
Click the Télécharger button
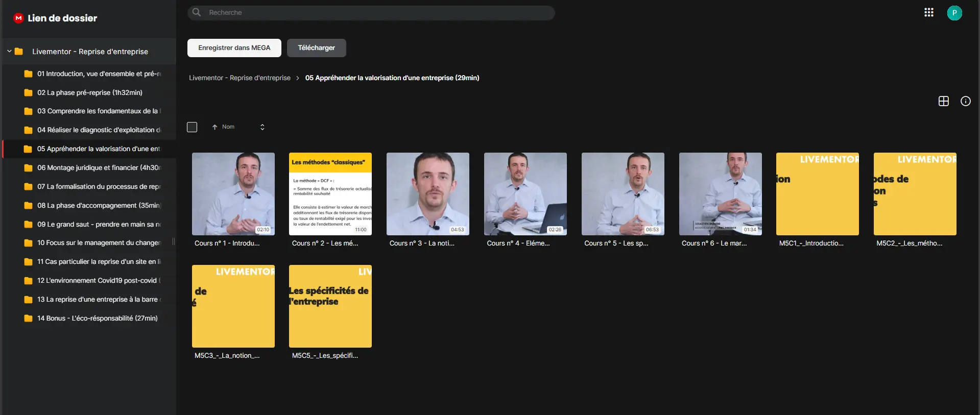click(317, 48)
